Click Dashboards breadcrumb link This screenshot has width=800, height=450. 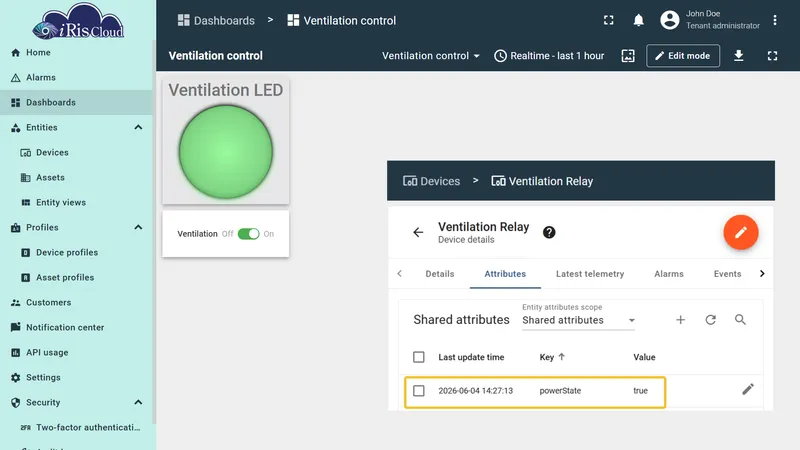(216, 20)
